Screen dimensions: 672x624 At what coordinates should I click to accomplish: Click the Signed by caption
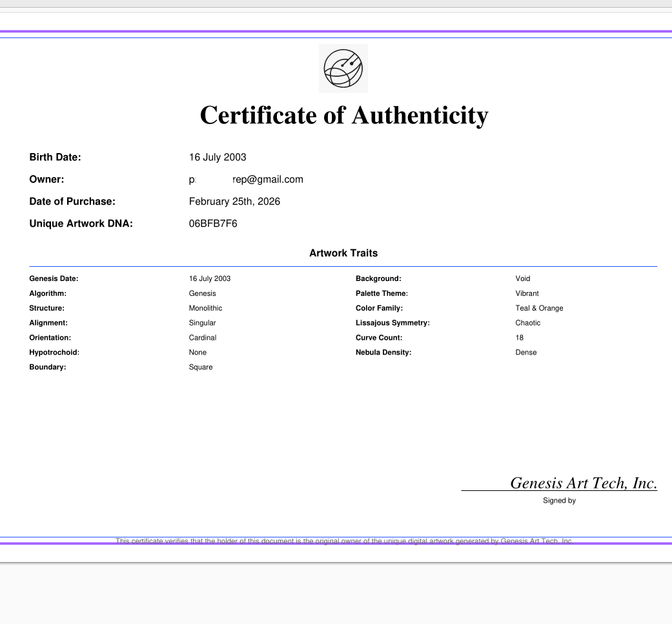click(559, 501)
